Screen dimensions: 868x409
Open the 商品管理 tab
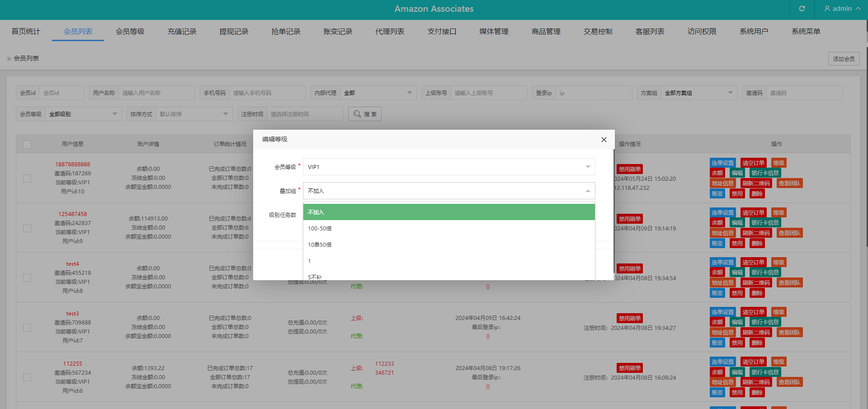(x=546, y=32)
